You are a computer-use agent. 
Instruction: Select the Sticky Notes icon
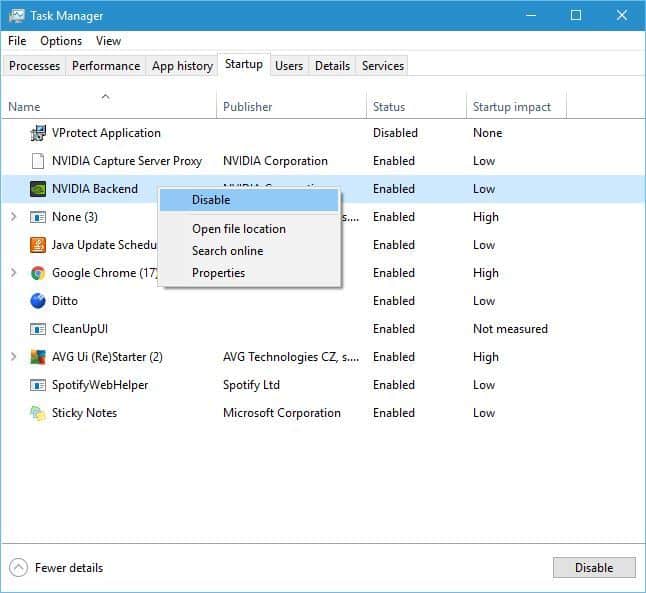point(38,413)
